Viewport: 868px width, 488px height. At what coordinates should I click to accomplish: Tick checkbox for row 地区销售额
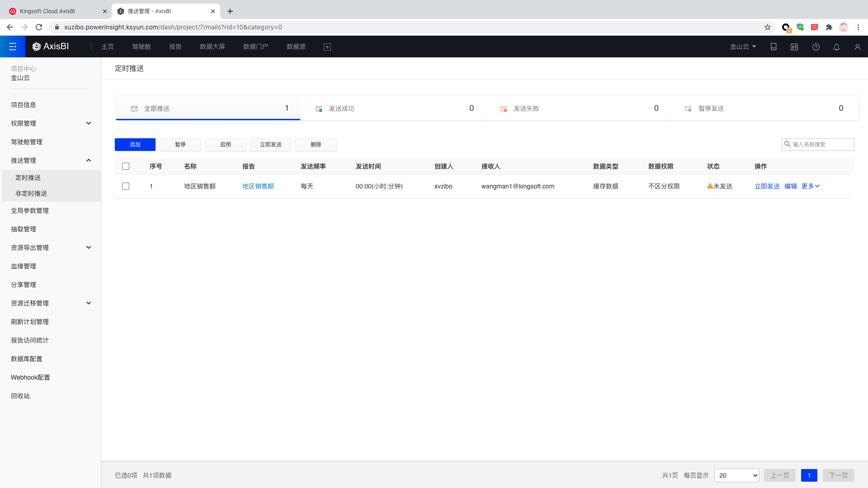[x=126, y=186]
